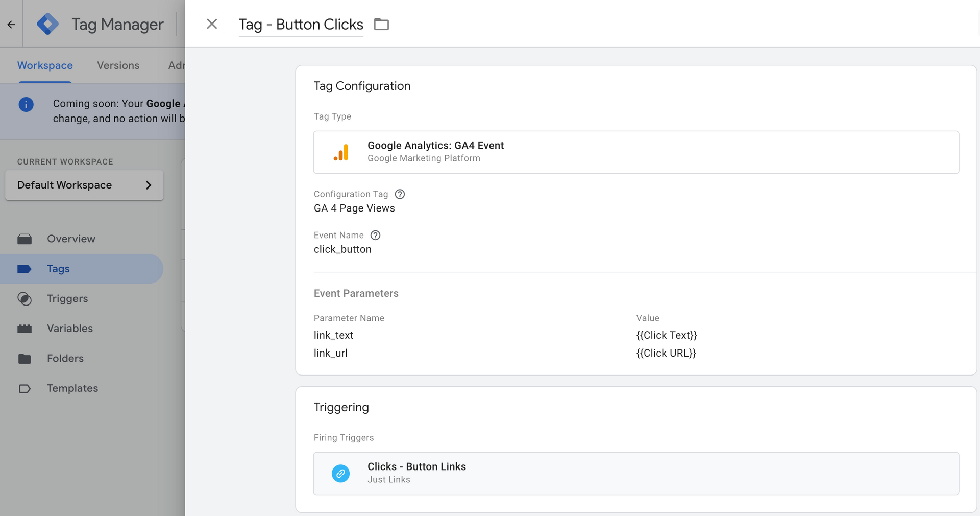Close the Tag - Button Clicks panel
This screenshot has width=980, height=516.
pos(212,24)
